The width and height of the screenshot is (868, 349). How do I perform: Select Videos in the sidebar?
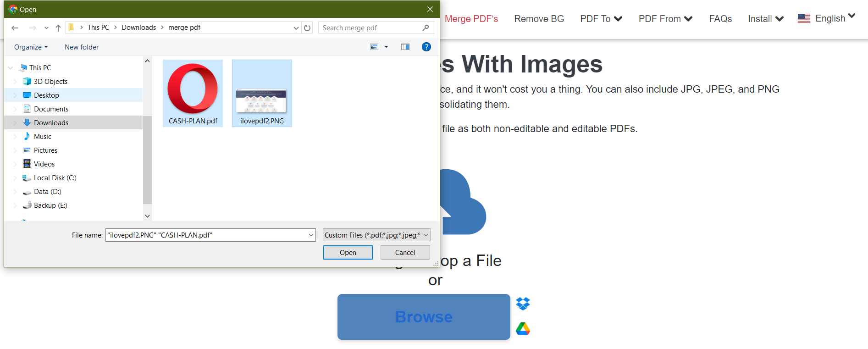click(44, 164)
